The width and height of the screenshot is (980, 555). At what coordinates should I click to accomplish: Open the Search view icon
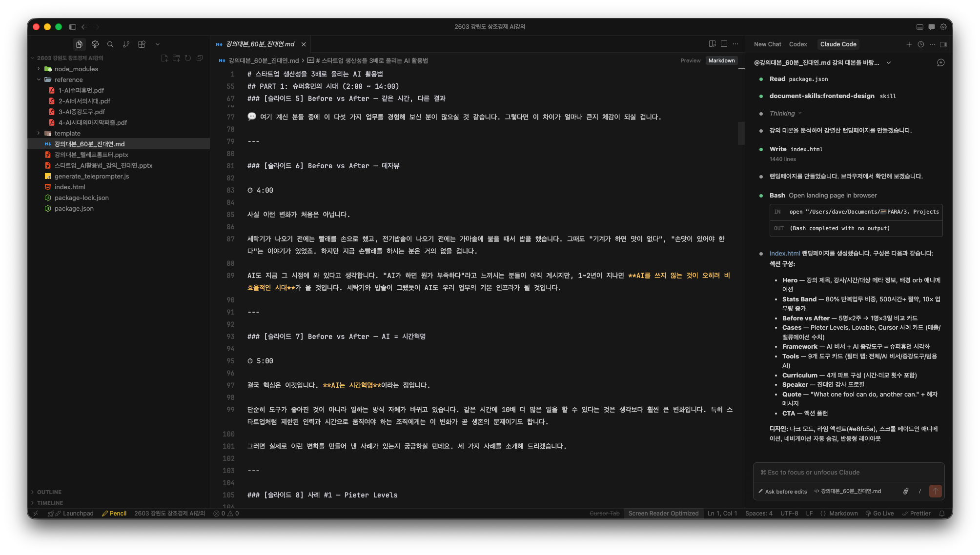tap(110, 44)
